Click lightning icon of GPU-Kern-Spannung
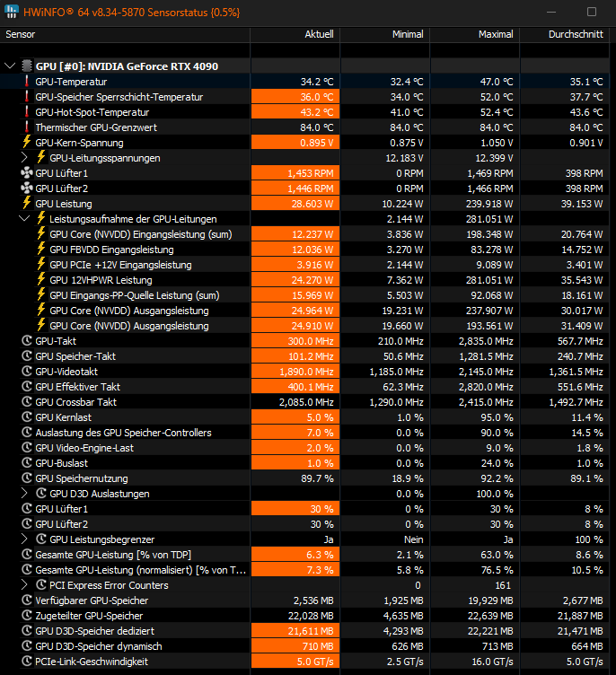616x675 pixels. tap(27, 143)
